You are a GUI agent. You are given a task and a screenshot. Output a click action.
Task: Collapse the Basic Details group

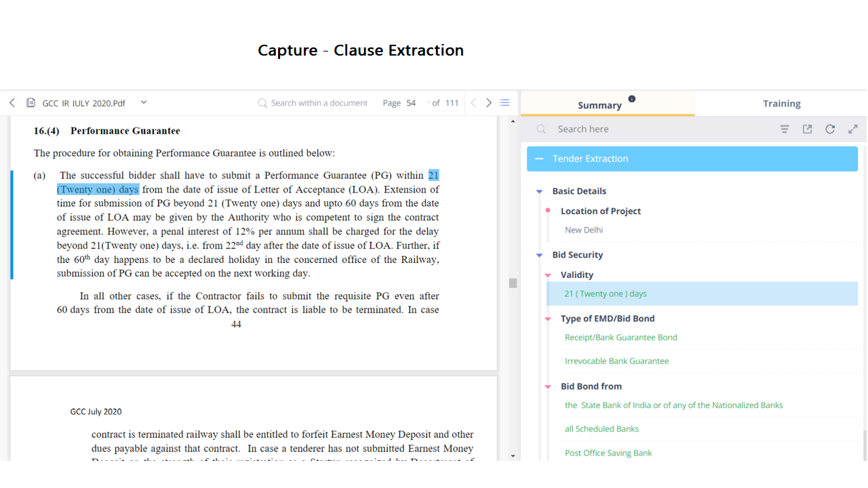[540, 192]
